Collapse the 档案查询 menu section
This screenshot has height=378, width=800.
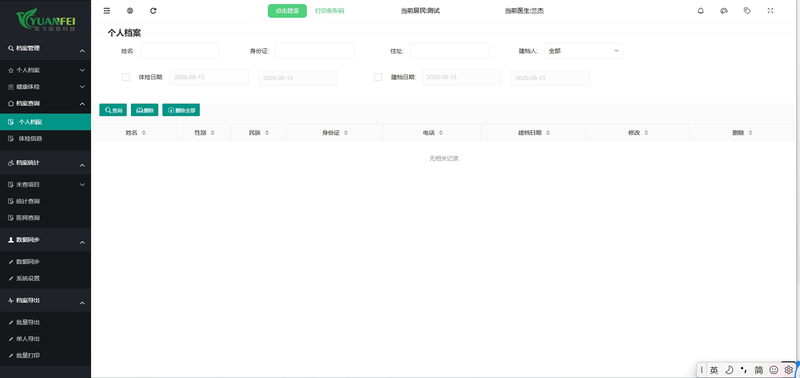(x=82, y=104)
